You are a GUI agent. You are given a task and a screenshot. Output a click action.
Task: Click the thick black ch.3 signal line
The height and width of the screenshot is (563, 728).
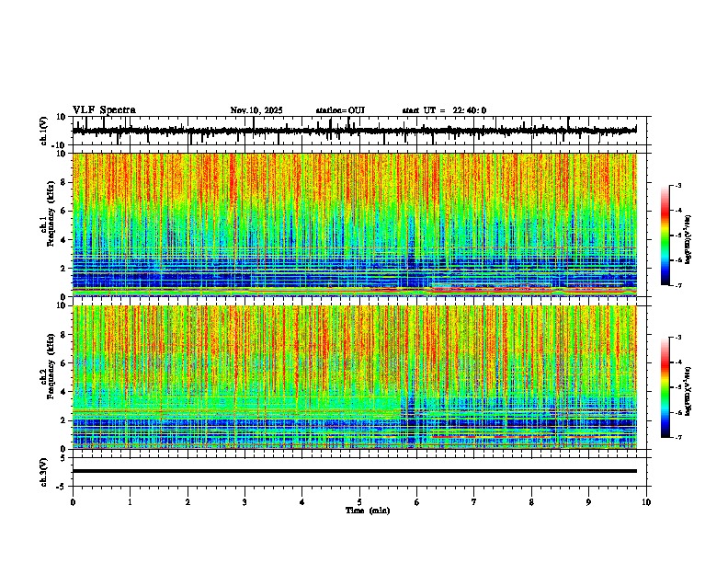click(x=354, y=471)
